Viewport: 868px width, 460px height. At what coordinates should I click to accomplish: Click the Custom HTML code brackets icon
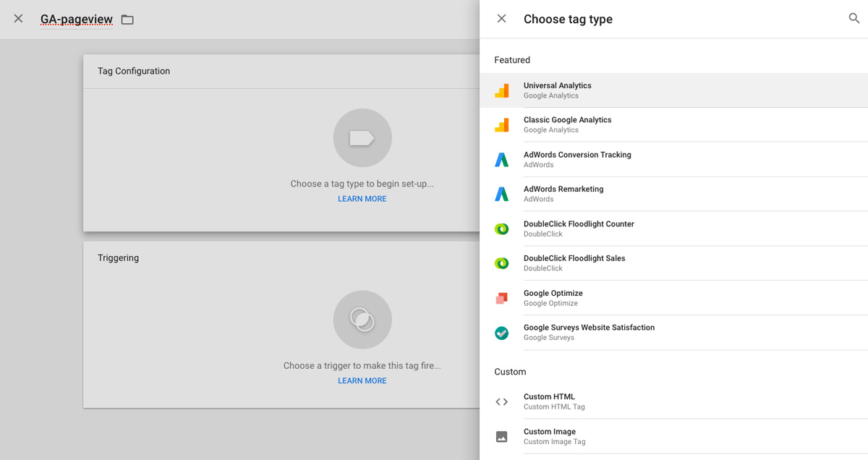pos(501,401)
